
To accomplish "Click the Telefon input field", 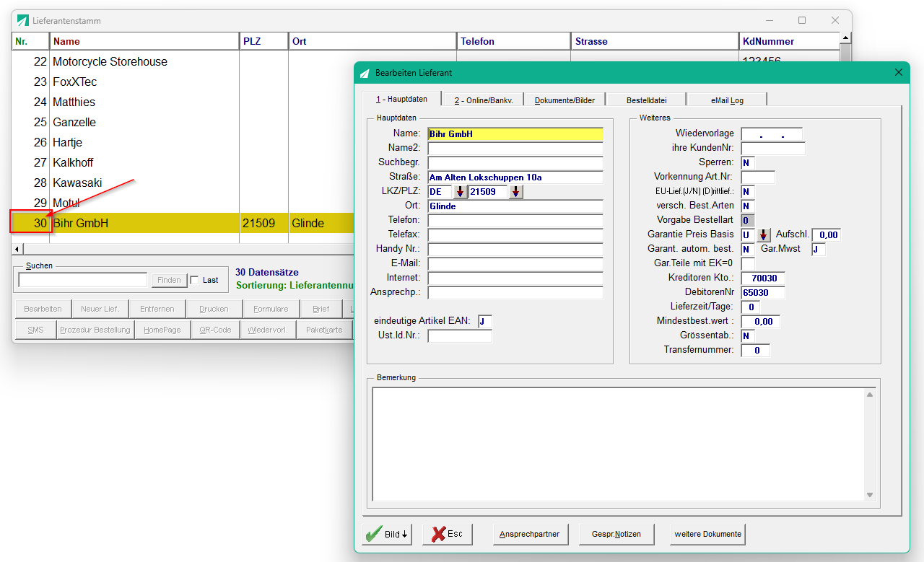I will (515, 221).
